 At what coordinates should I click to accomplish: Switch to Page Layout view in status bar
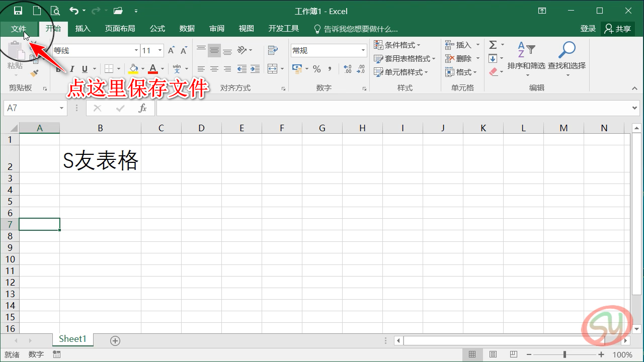pyautogui.click(x=493, y=354)
